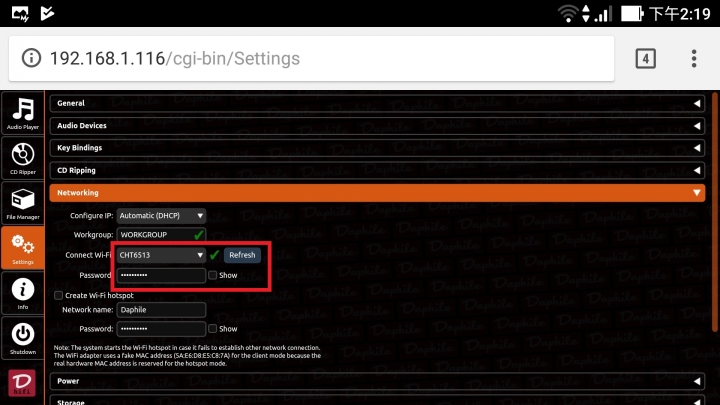Viewport: 720px width, 405px height.
Task: Open the Configure IP dropdown
Action: (161, 215)
